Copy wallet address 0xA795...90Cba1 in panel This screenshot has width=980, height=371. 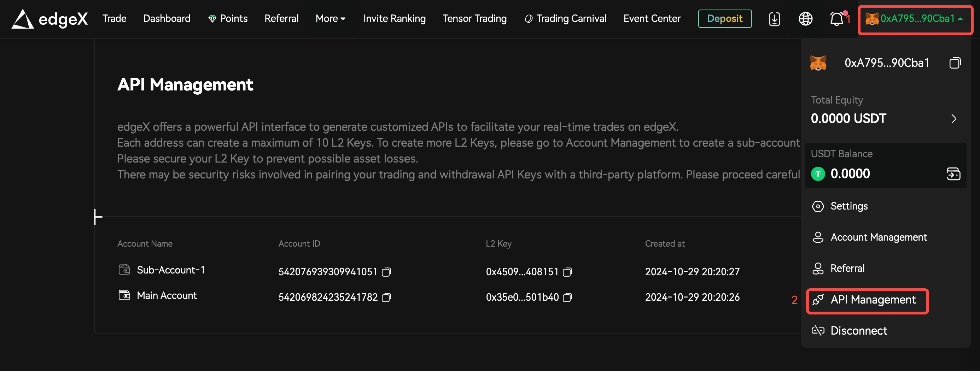coord(955,63)
